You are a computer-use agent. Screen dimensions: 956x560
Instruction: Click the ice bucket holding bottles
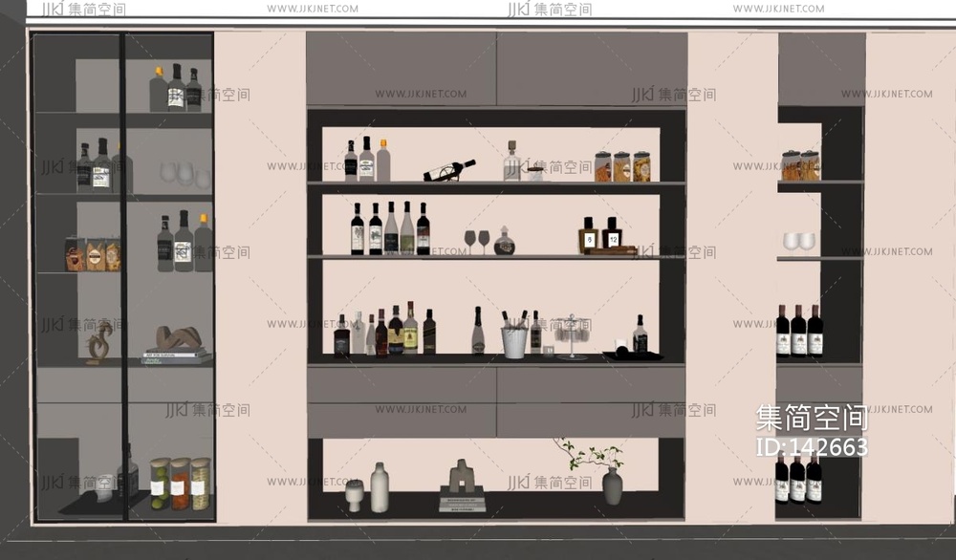coord(514,341)
